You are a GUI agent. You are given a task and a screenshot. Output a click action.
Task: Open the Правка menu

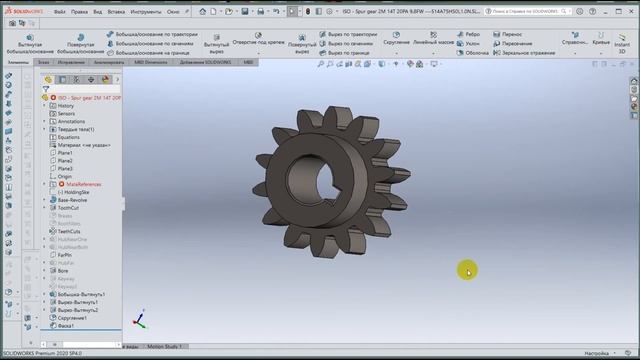coord(79,11)
